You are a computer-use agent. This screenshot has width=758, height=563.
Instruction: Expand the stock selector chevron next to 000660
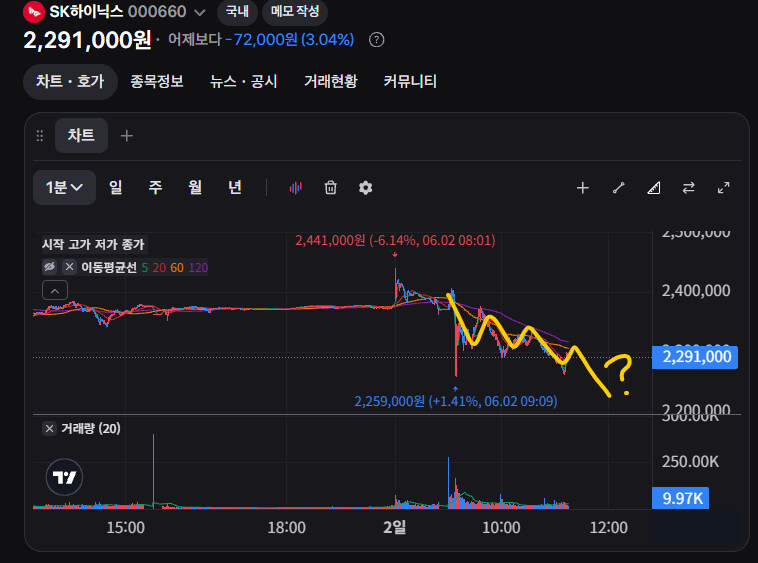point(200,13)
